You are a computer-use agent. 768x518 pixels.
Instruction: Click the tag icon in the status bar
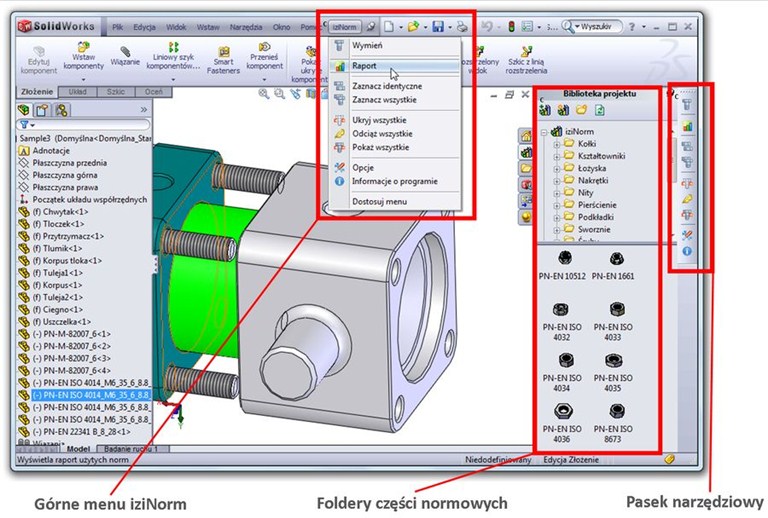point(670,459)
